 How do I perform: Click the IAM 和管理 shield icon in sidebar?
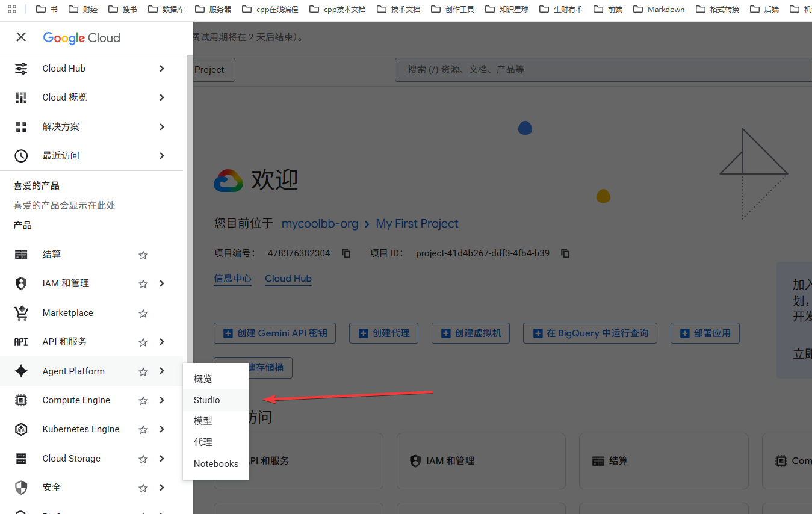click(21, 283)
